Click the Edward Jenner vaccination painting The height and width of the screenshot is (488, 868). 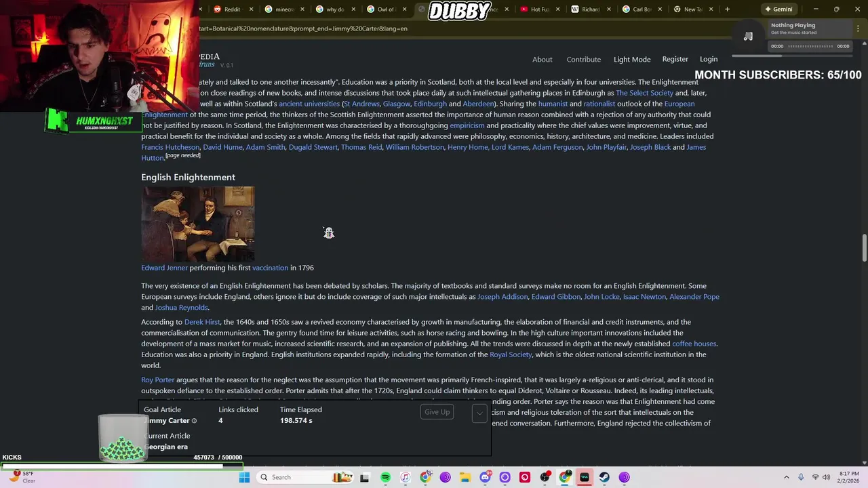(198, 224)
